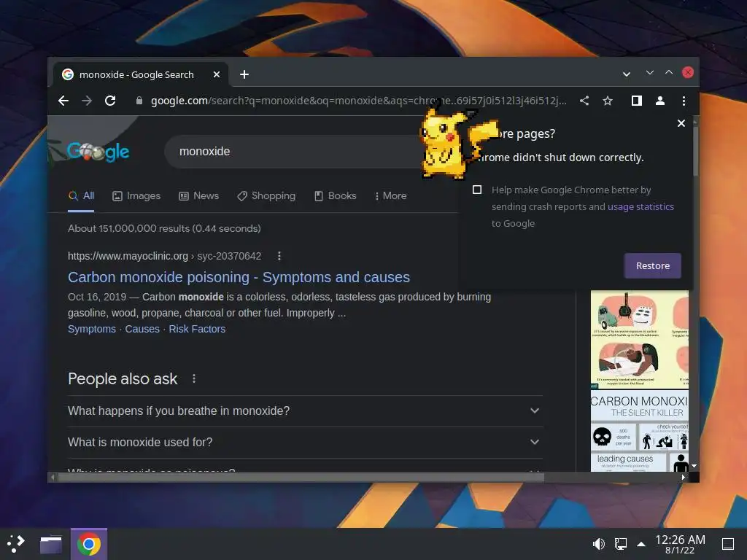
Task: Go back to previous page
Action: coord(63,101)
